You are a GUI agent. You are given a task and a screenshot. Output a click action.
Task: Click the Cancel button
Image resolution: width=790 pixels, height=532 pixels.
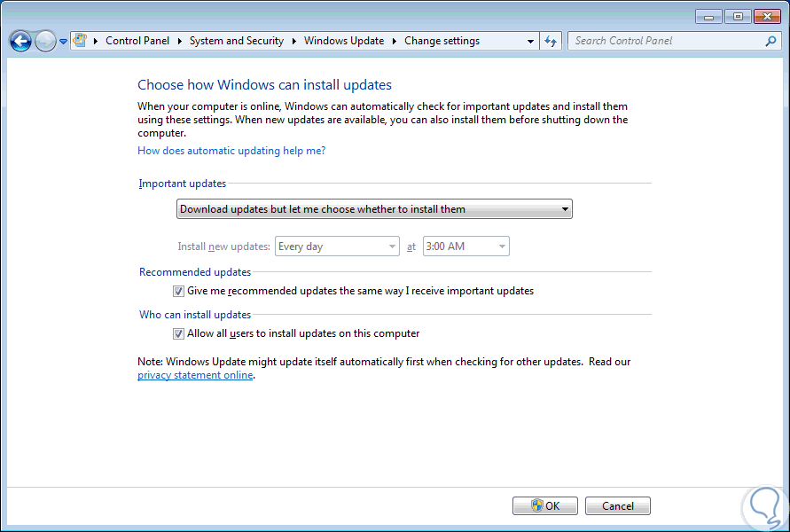[x=618, y=505]
